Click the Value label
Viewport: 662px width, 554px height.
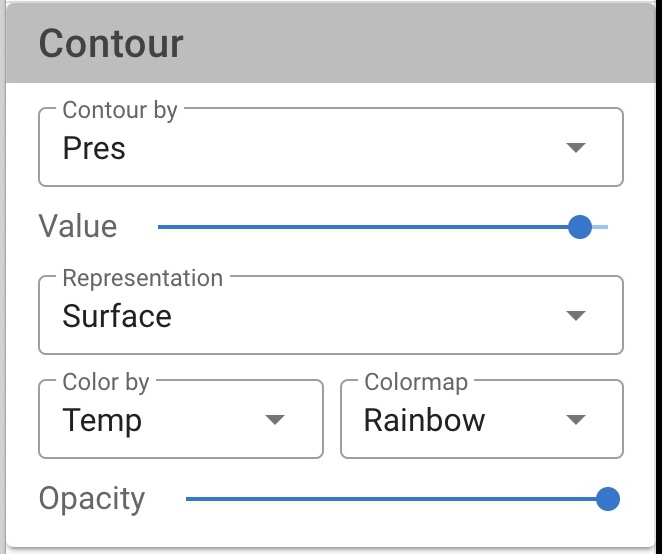pos(78,226)
